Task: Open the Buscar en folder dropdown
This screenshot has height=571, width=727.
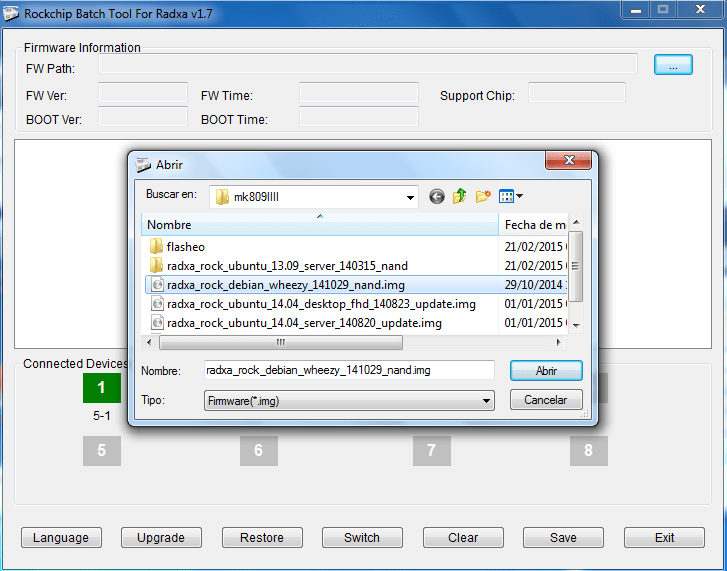Action: pyautogui.click(x=410, y=197)
